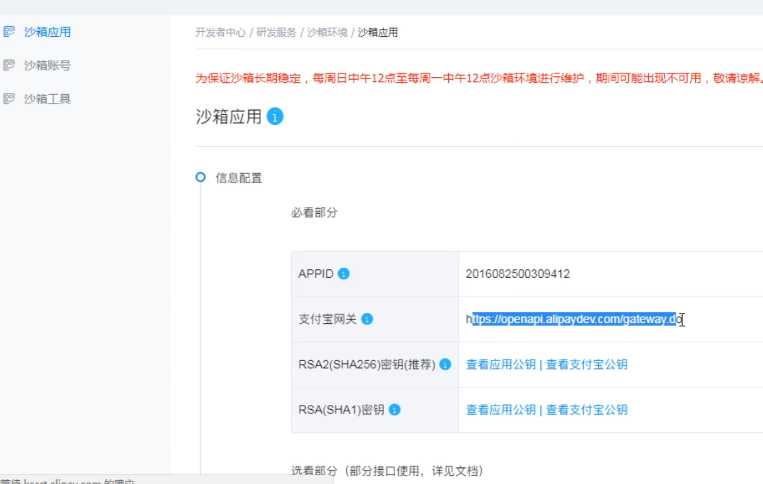Click the red maintenance notice text
Screen dimensions: 763x484
pyautogui.click(x=479, y=78)
